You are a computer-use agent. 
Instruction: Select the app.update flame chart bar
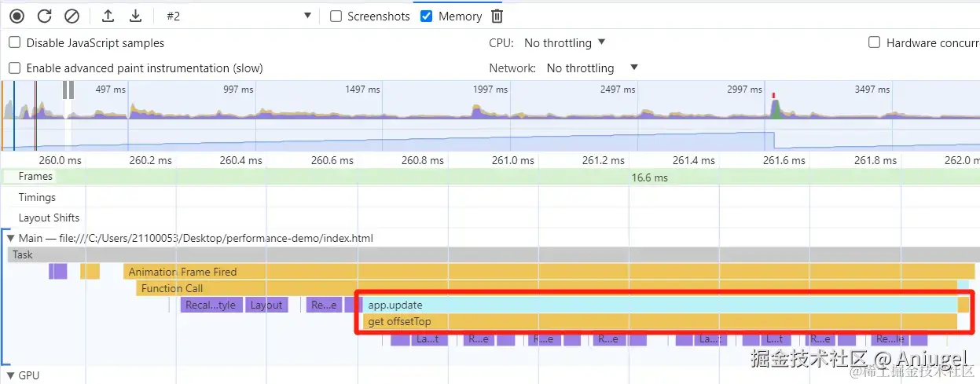click(x=659, y=305)
